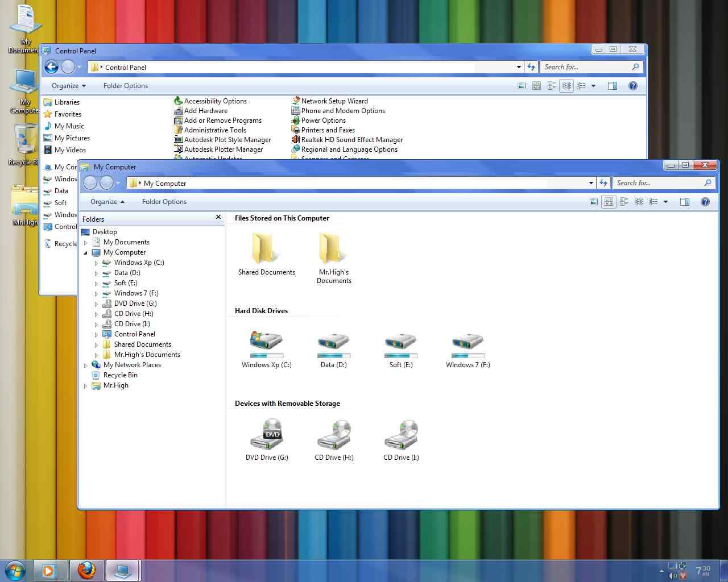Open the media player taskbar icon
Viewport: 728px width, 582px height.
point(49,570)
